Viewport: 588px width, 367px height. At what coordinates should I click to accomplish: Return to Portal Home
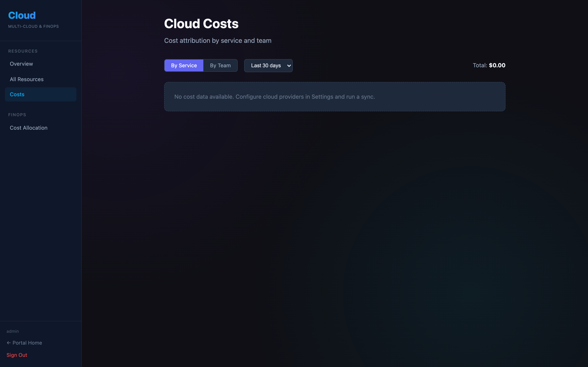coord(27,343)
